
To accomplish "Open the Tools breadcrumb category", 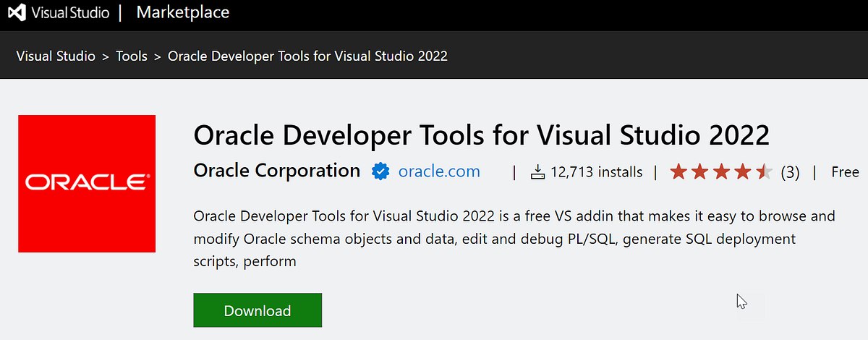I will tap(132, 56).
